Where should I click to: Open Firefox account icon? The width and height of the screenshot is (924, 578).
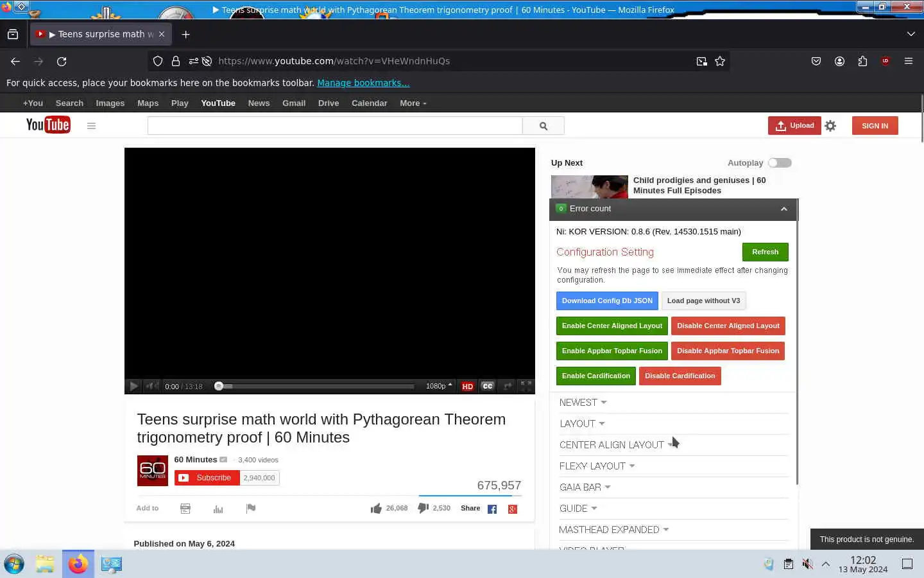839,61
